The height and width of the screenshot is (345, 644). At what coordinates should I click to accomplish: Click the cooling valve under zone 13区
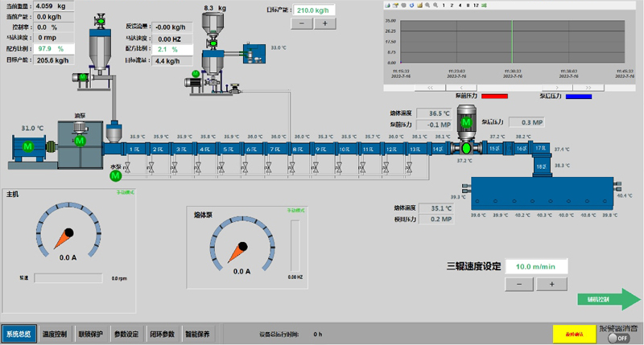[x=409, y=167]
